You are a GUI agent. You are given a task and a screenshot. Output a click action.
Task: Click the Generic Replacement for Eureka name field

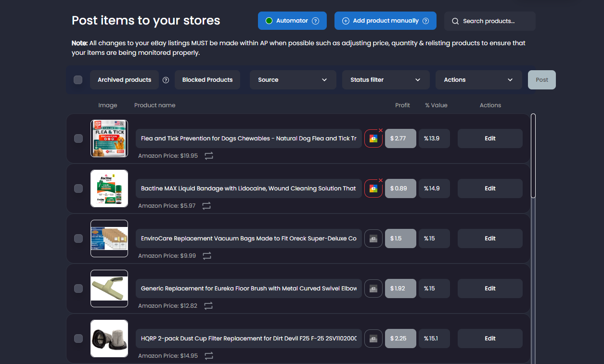point(249,289)
